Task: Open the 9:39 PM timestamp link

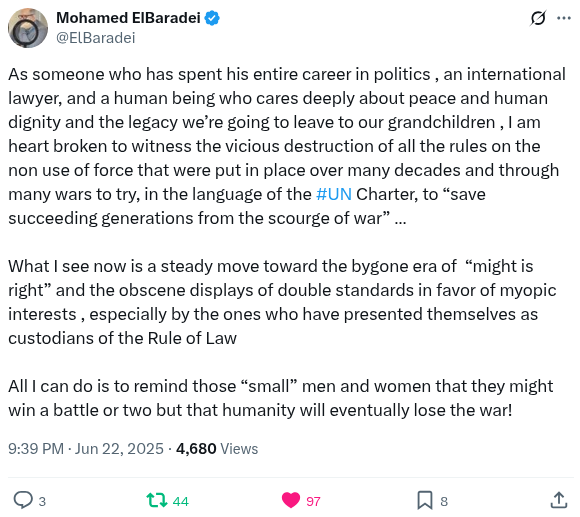Action: coord(36,449)
